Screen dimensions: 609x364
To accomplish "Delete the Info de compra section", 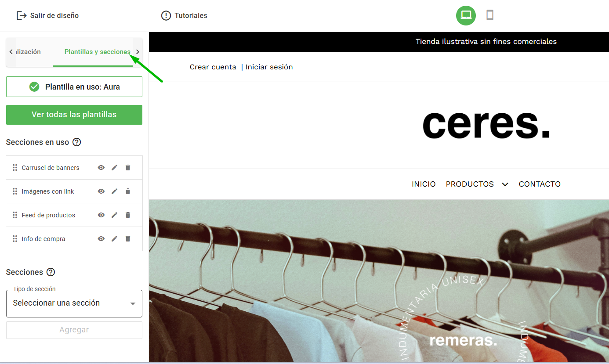I will (x=128, y=238).
